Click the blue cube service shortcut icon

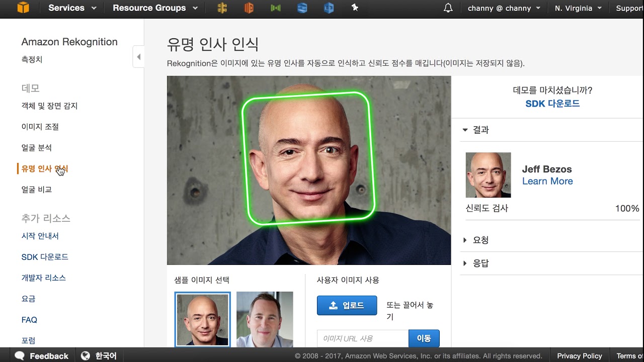click(329, 8)
